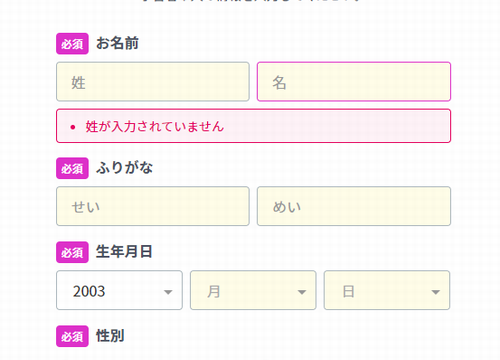500x360 pixels.
Task: Expand the 月 month dropdown
Action: pos(253,290)
